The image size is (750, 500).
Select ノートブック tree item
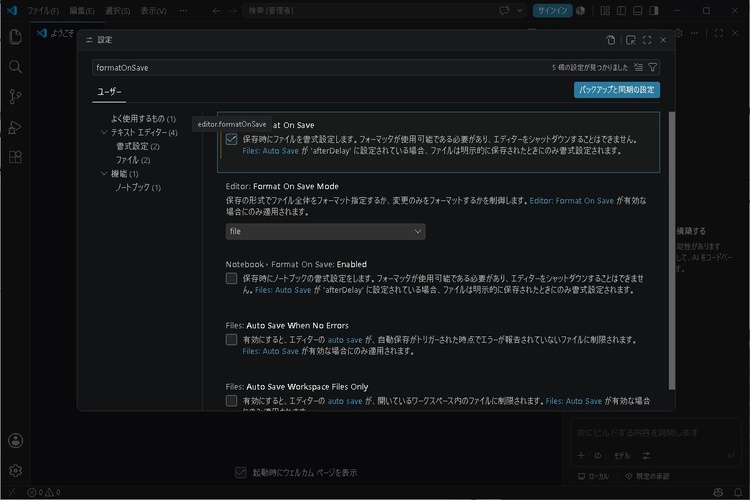coord(138,187)
